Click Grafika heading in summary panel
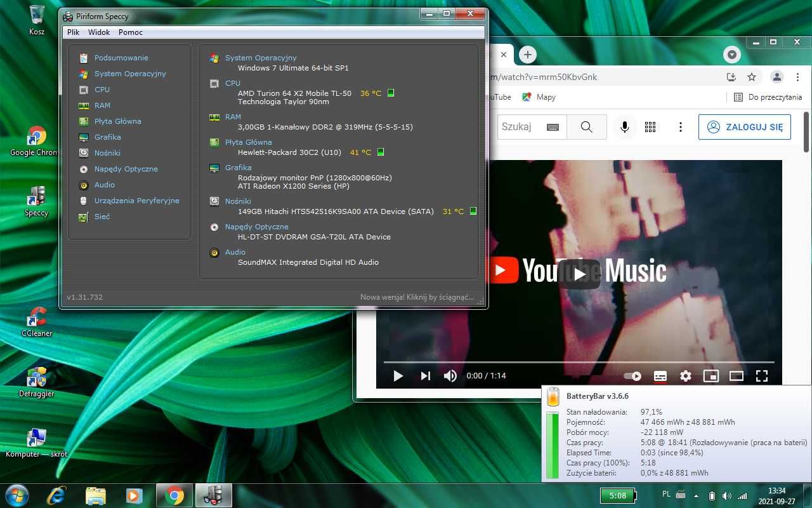Viewport: 812px width, 508px height. pos(239,168)
